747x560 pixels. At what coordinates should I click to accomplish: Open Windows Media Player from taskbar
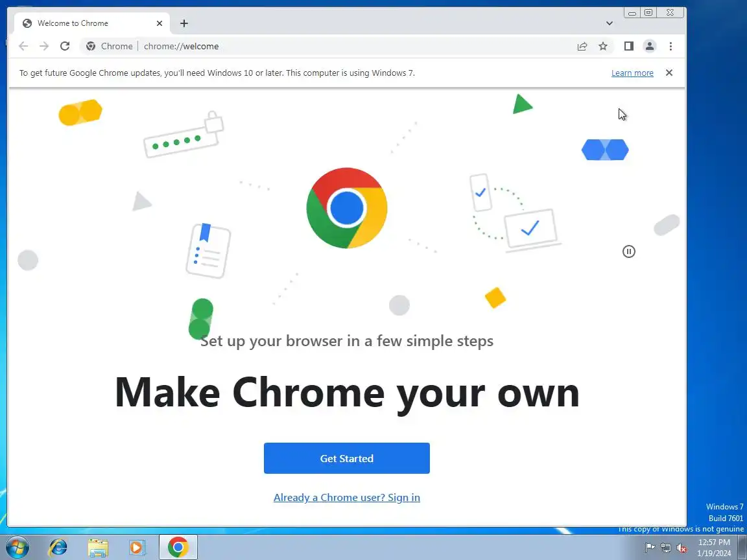(137, 548)
